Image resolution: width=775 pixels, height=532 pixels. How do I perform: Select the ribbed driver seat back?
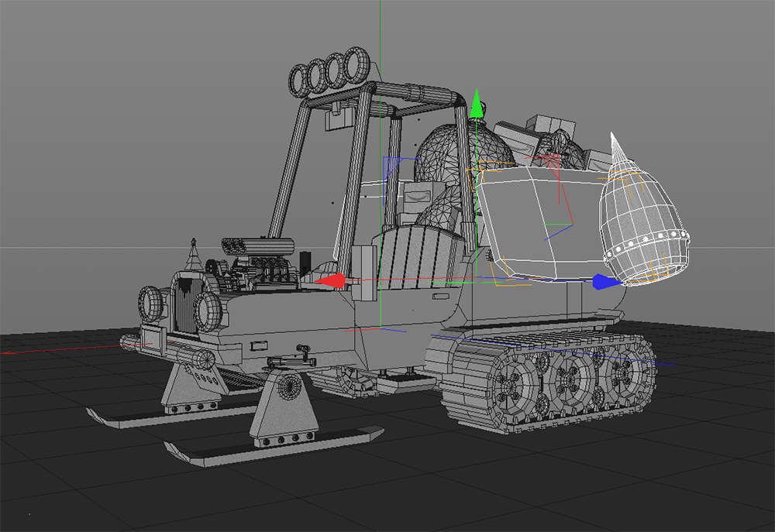[x=418, y=256]
